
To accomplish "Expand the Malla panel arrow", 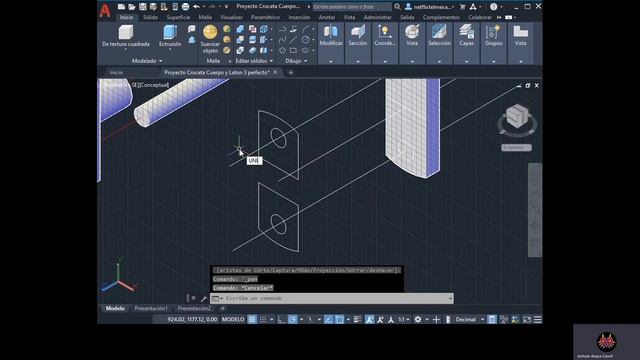I will tap(230, 61).
